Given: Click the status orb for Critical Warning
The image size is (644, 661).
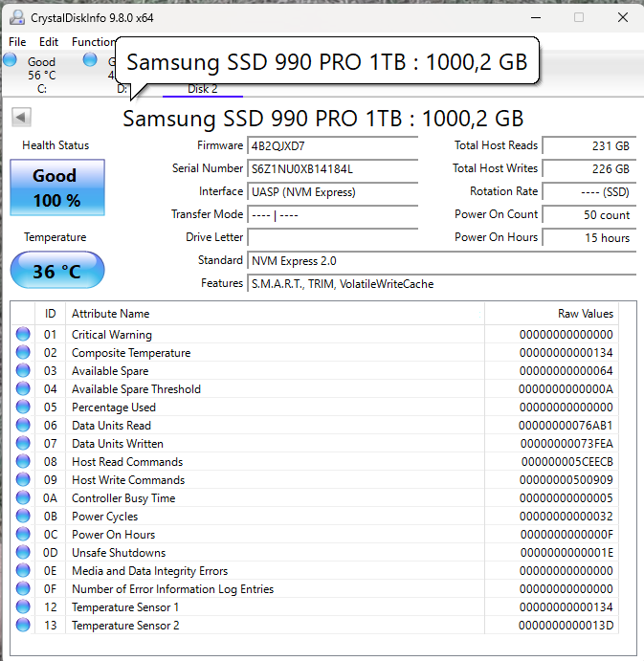Looking at the screenshot, I should click(23, 334).
